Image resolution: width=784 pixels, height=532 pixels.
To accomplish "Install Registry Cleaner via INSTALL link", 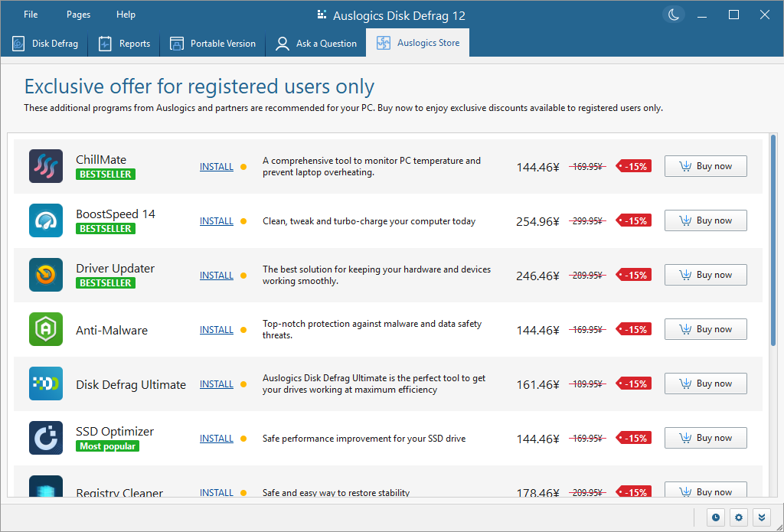I will pyautogui.click(x=217, y=492).
